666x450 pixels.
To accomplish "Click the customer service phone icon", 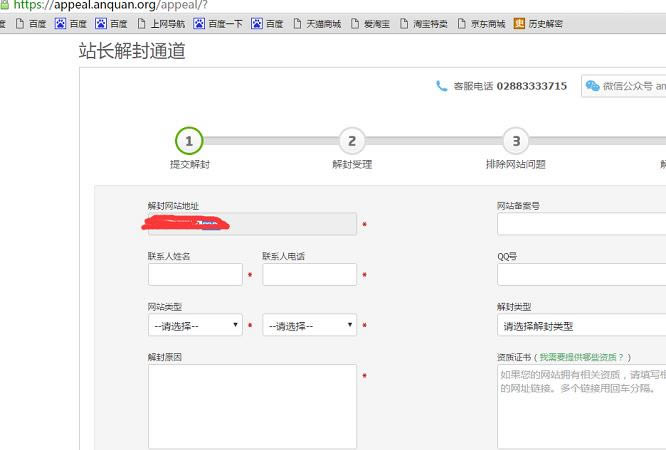I will pyautogui.click(x=442, y=86).
